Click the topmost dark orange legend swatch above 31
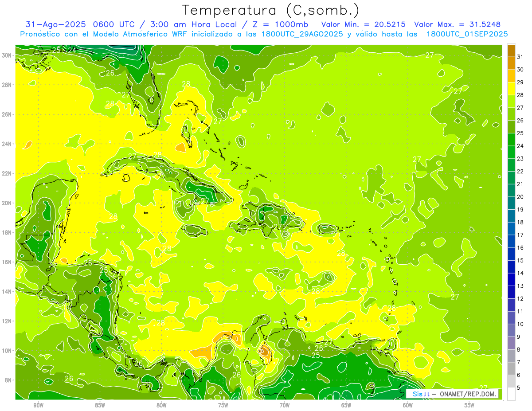Screen dimensions: 532x411 (511, 51)
